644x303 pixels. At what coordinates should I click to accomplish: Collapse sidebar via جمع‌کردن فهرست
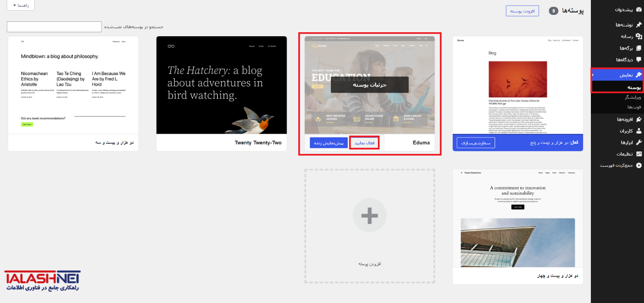coord(617,165)
